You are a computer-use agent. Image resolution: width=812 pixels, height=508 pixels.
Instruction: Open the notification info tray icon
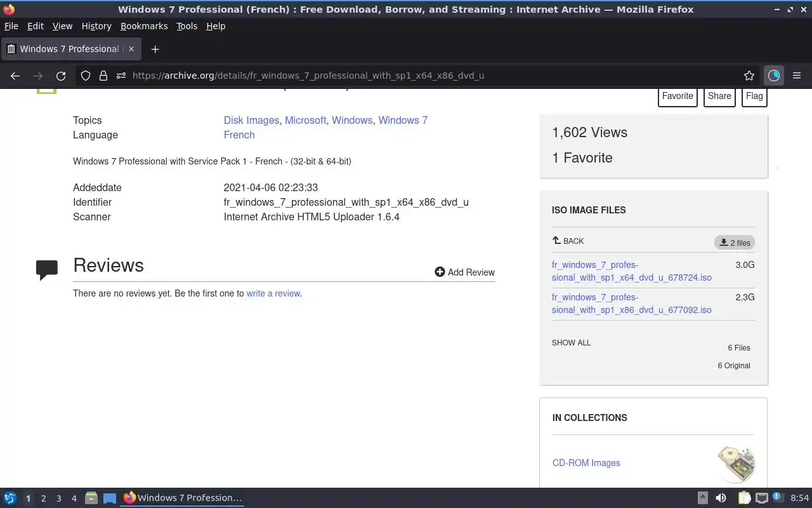pyautogui.click(x=778, y=497)
